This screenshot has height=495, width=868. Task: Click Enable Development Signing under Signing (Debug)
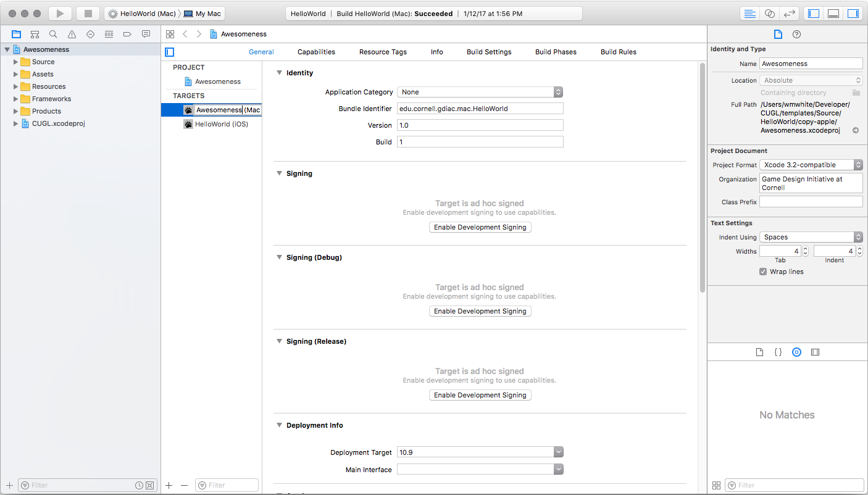point(480,311)
